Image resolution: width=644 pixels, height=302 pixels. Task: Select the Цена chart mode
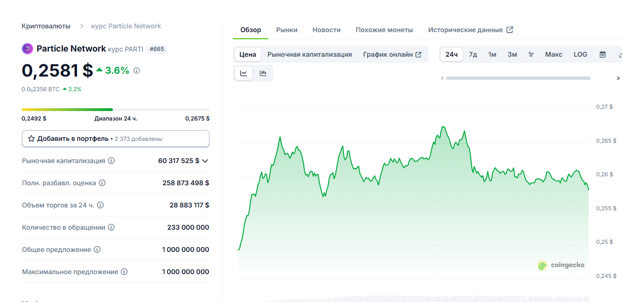point(248,54)
